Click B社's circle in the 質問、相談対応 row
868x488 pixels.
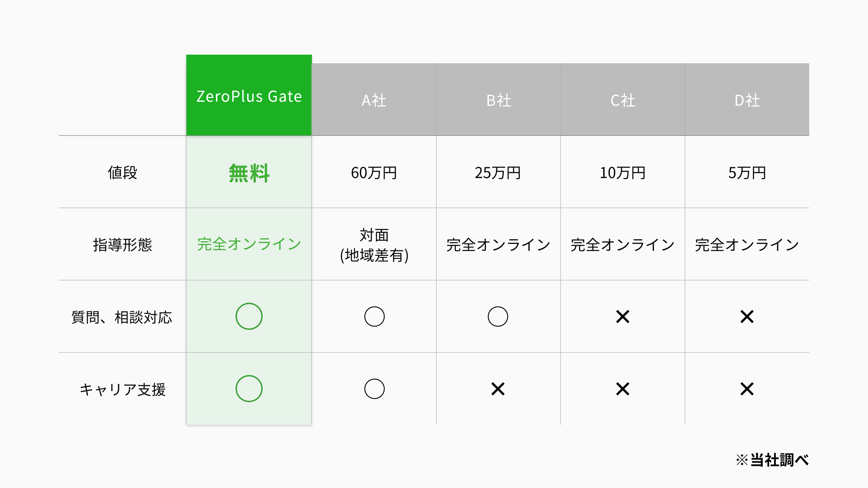pyautogui.click(x=498, y=317)
